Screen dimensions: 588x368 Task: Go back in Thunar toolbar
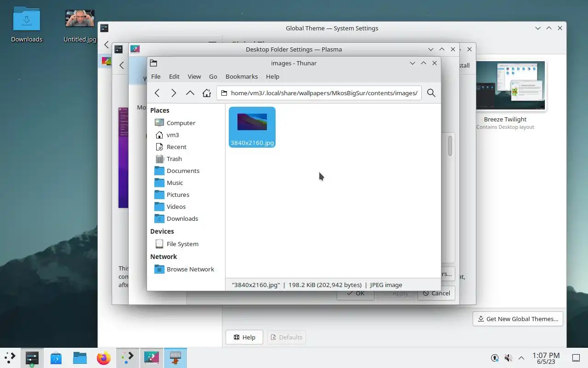coord(157,93)
